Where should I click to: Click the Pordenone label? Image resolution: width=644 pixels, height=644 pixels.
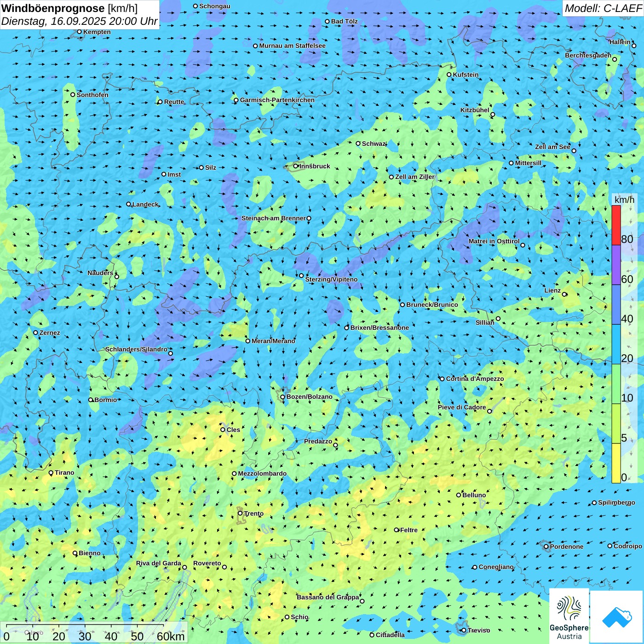tap(567, 546)
